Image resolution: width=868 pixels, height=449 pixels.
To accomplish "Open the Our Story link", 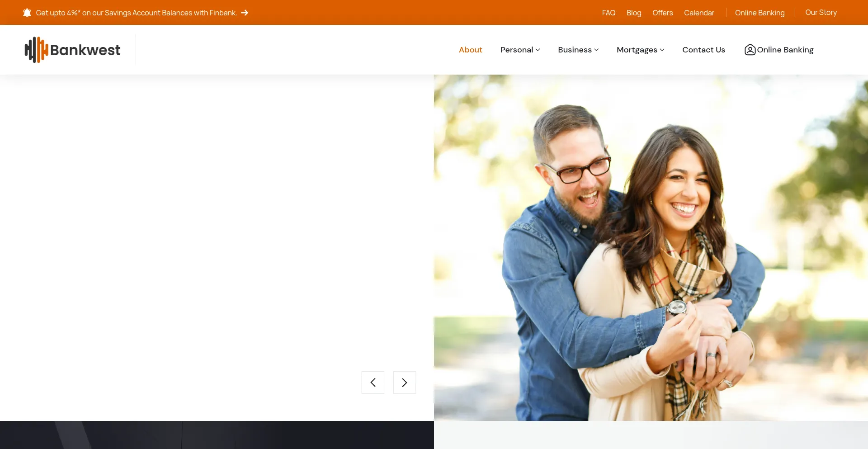I will click(821, 13).
